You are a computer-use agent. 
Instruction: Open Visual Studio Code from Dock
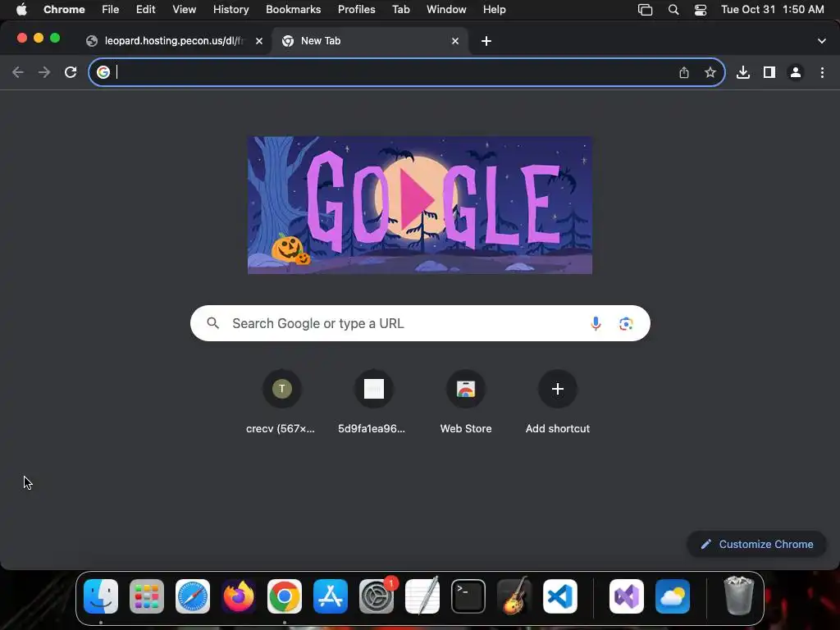click(x=560, y=596)
